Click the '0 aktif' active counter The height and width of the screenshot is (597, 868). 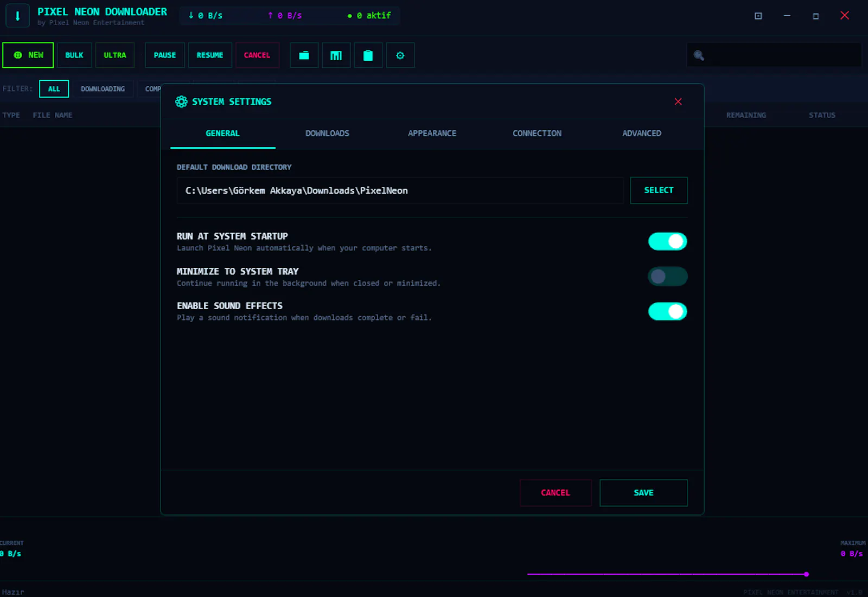point(369,16)
